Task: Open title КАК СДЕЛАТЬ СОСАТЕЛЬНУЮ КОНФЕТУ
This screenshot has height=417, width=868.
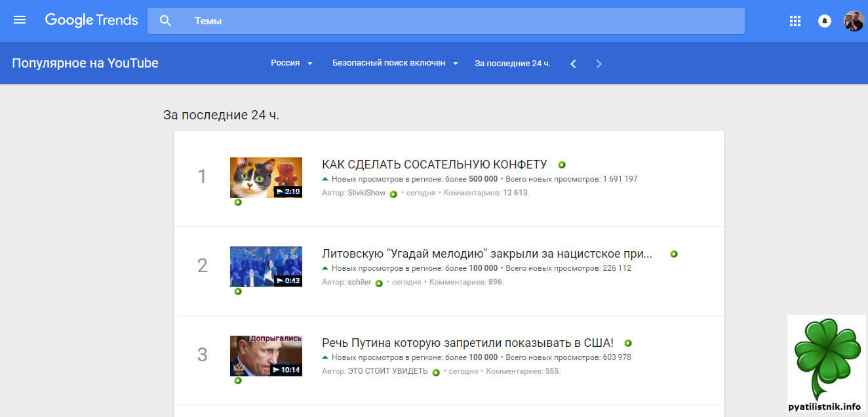Action: click(435, 165)
